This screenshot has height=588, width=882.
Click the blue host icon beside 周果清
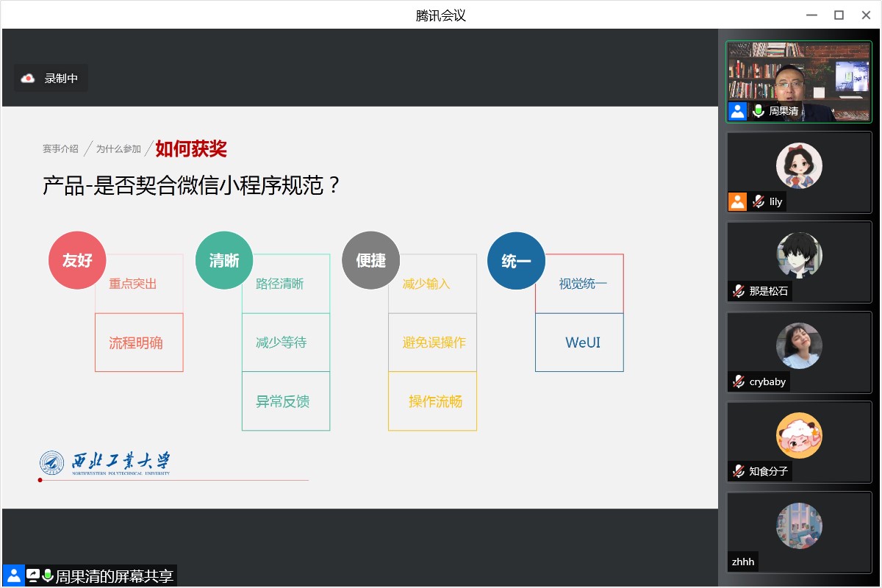click(x=738, y=112)
